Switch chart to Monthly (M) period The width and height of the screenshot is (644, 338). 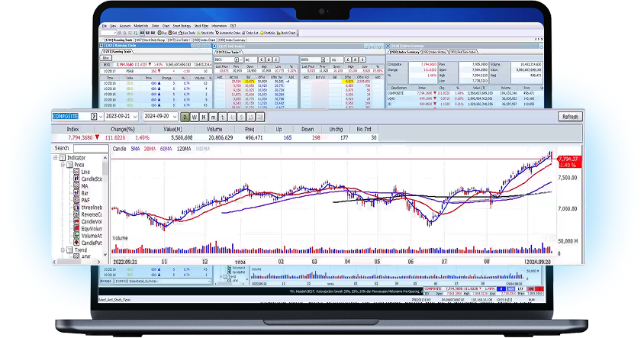coord(203,117)
